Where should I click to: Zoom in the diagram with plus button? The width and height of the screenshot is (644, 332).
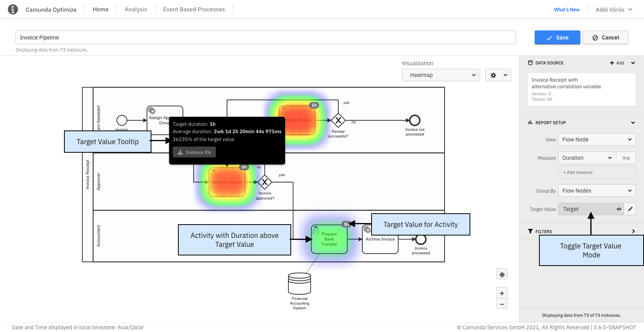(x=502, y=293)
